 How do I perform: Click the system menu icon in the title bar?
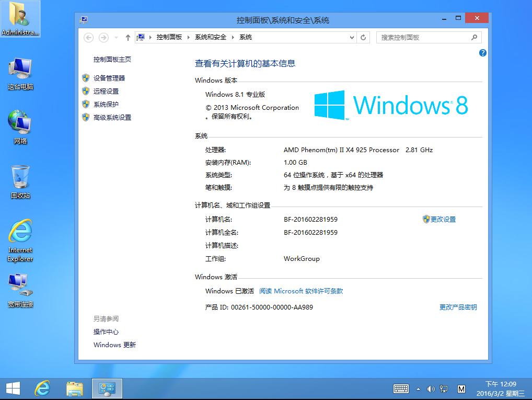pyautogui.click(x=84, y=20)
